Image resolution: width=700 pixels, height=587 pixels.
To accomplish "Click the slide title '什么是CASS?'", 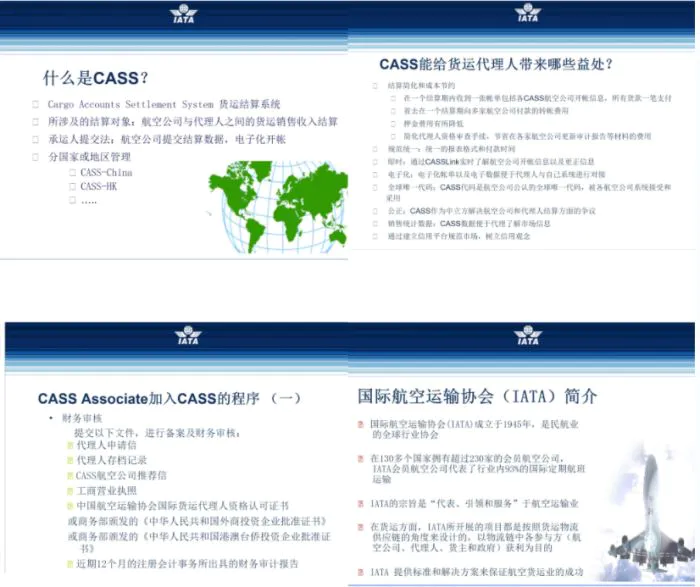I will pos(95,78).
